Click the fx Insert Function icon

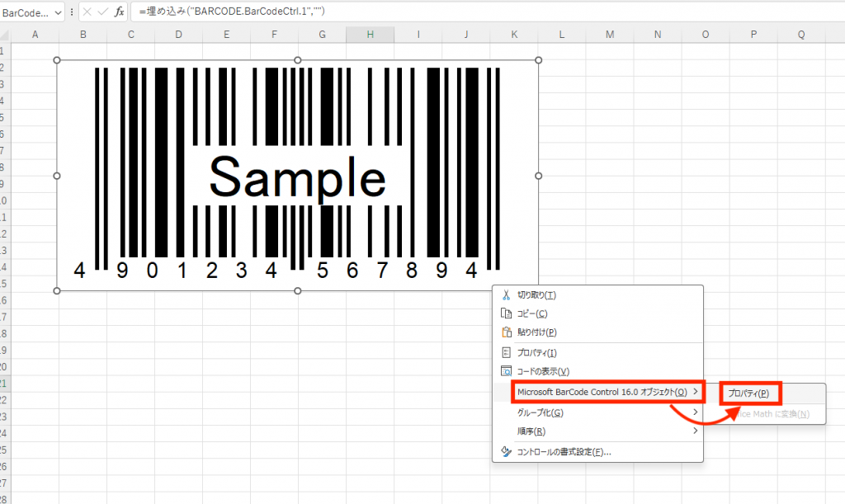(119, 12)
